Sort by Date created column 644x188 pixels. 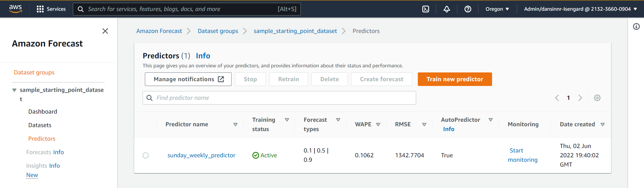coord(603,125)
